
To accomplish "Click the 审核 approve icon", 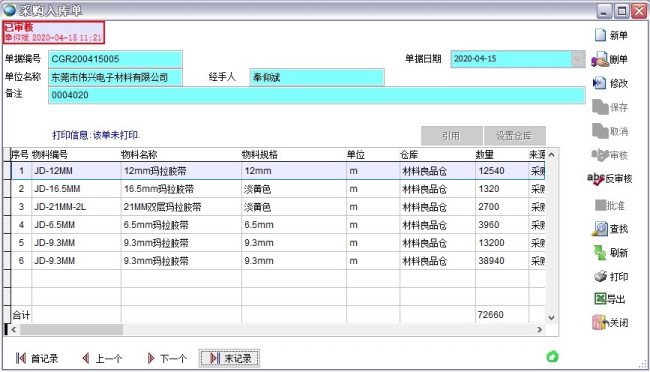I will (x=599, y=155).
